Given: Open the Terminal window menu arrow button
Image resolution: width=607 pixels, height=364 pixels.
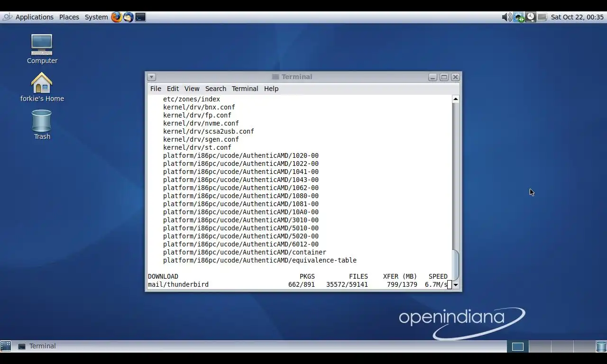Looking at the screenshot, I should pyautogui.click(x=151, y=77).
